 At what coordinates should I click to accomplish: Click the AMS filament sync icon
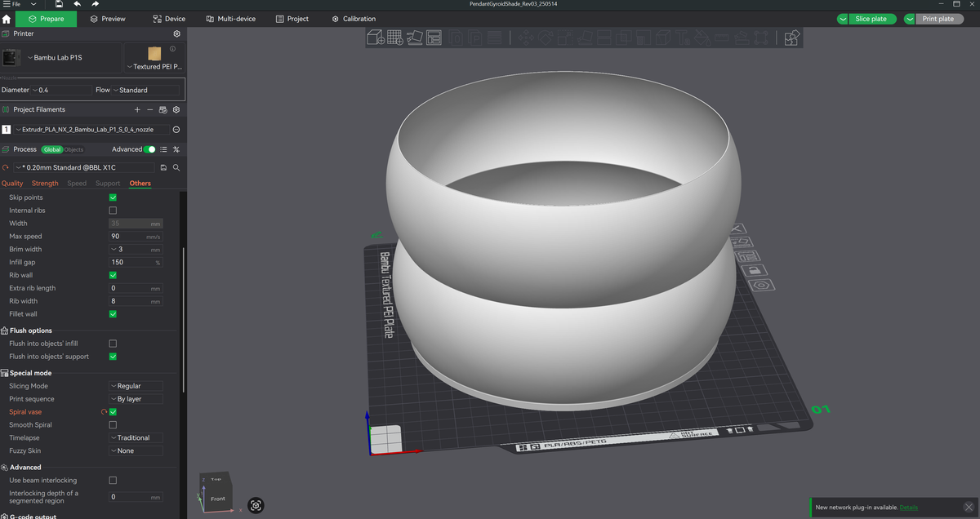click(x=163, y=109)
